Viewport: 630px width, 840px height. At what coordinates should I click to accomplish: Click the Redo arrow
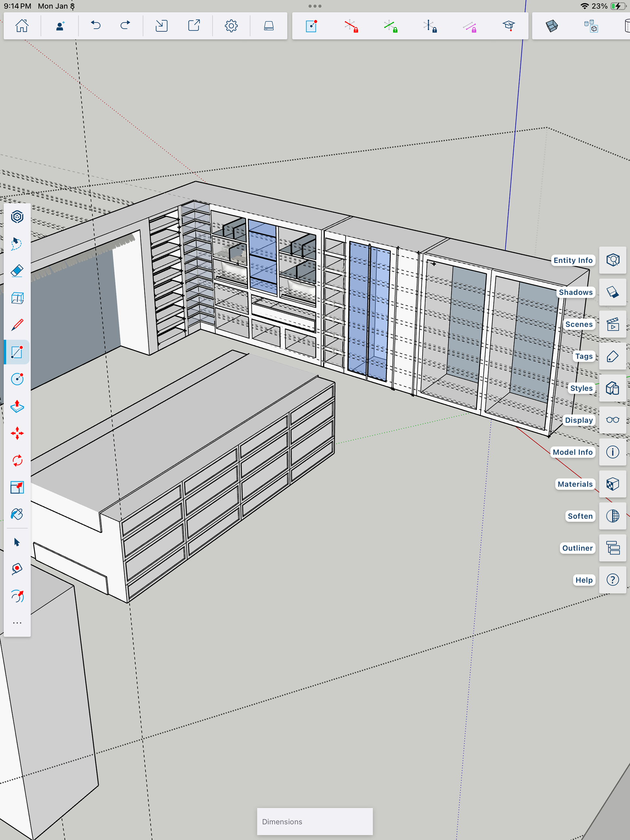(x=125, y=26)
